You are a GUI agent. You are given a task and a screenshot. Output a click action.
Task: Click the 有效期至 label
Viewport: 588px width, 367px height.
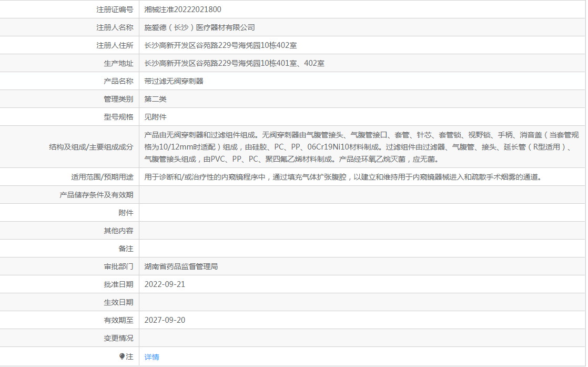(x=118, y=320)
